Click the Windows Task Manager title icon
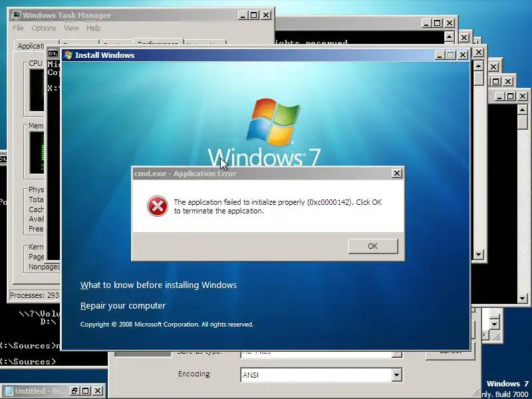The width and height of the screenshot is (532, 399). (15, 15)
